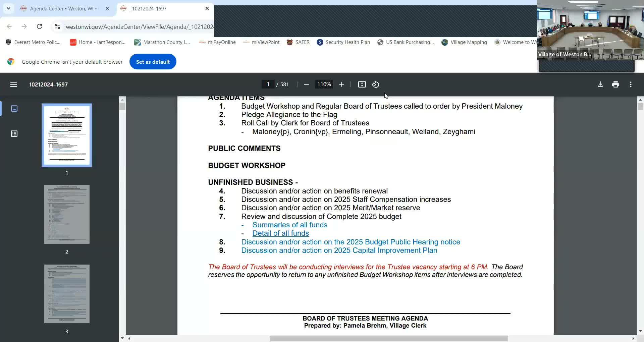Click thumbnail panel scroll up arrow
This screenshot has width=644, height=342.
pyautogui.click(x=122, y=100)
